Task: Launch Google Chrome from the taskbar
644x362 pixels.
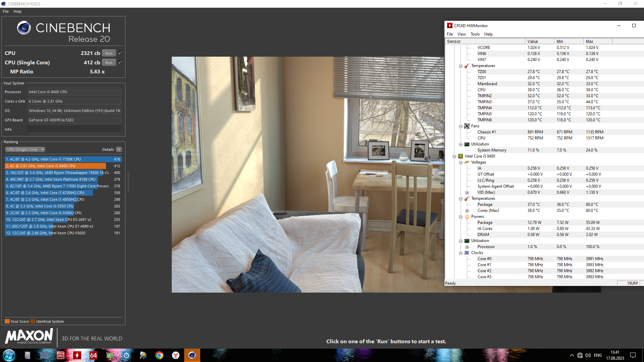Action: coord(159,355)
